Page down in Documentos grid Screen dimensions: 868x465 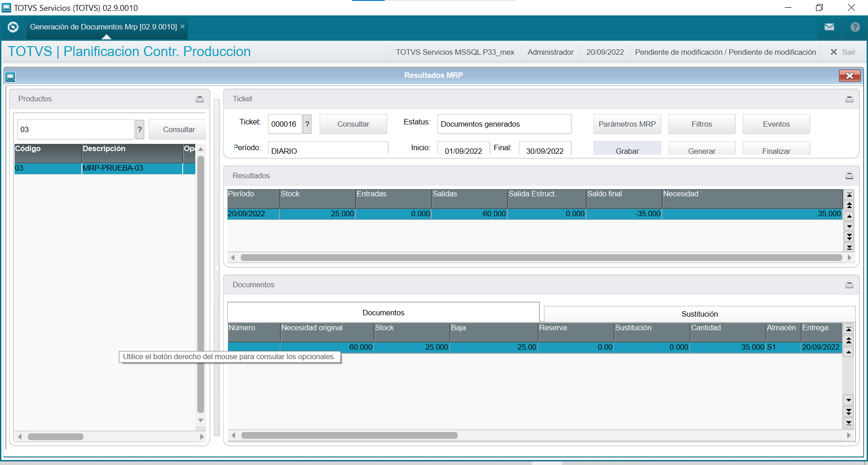(x=849, y=412)
